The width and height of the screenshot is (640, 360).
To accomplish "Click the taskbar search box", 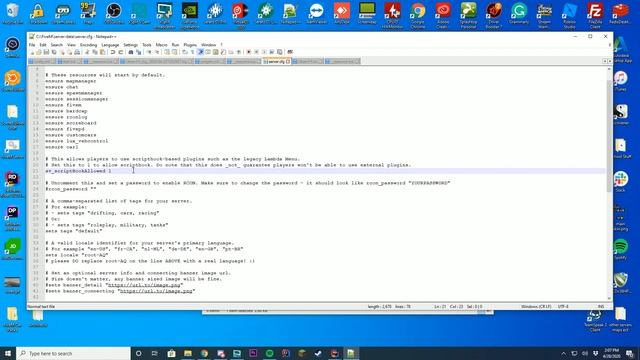I will [73, 353].
